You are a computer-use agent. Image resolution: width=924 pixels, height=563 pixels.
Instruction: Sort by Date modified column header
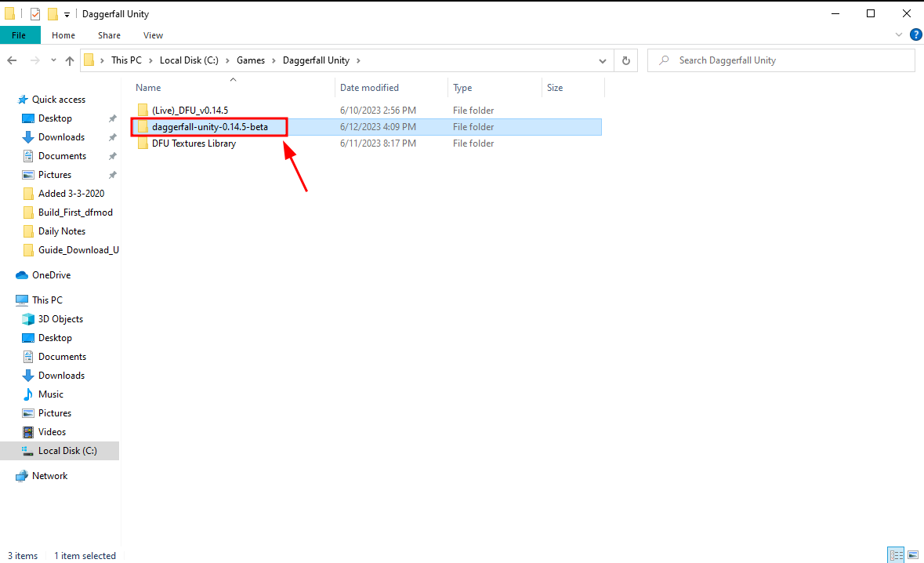pos(369,88)
